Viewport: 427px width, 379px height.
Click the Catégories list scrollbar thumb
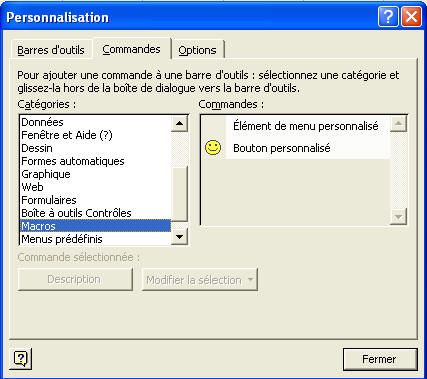point(179,193)
